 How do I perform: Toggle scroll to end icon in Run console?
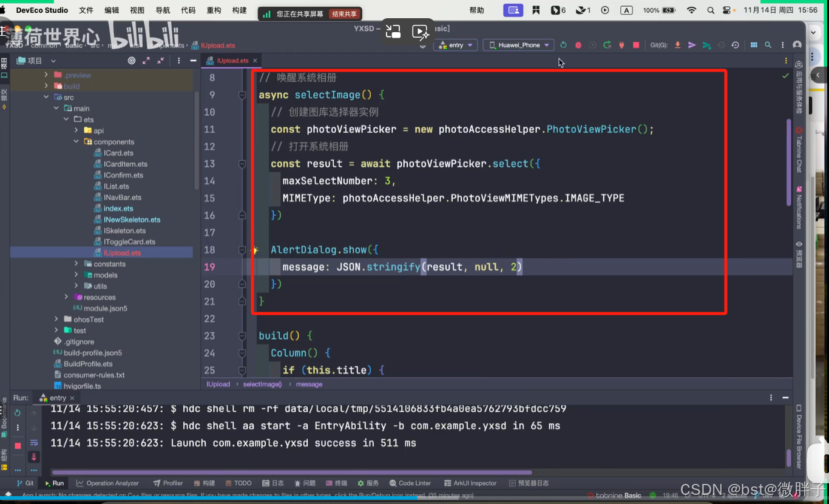click(34, 457)
